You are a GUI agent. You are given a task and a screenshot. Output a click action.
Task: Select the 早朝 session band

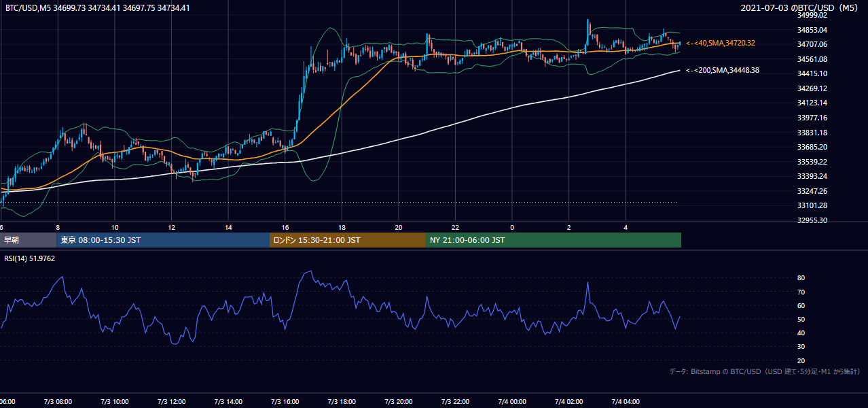click(x=29, y=240)
